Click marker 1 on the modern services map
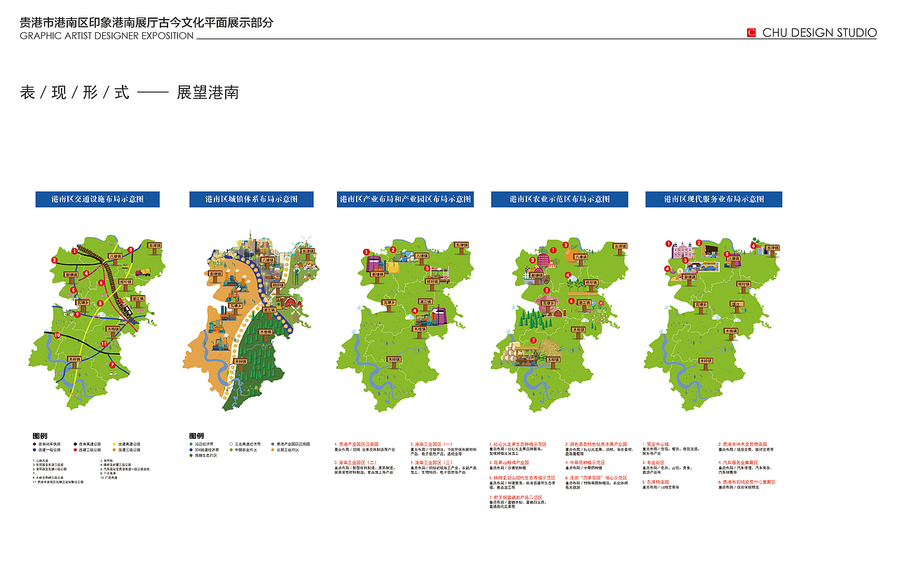The height and width of the screenshot is (588, 897). pos(669,243)
